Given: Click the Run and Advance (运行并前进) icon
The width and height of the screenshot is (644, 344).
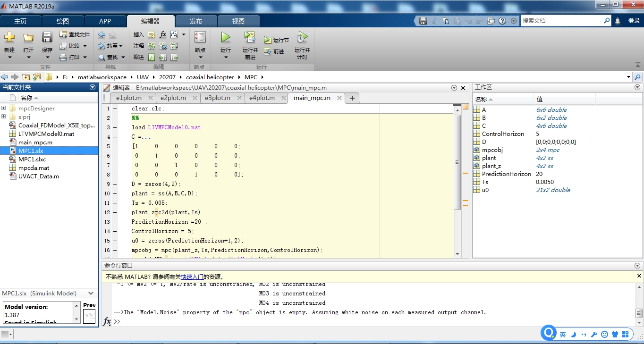Looking at the screenshot, I should coord(250,37).
